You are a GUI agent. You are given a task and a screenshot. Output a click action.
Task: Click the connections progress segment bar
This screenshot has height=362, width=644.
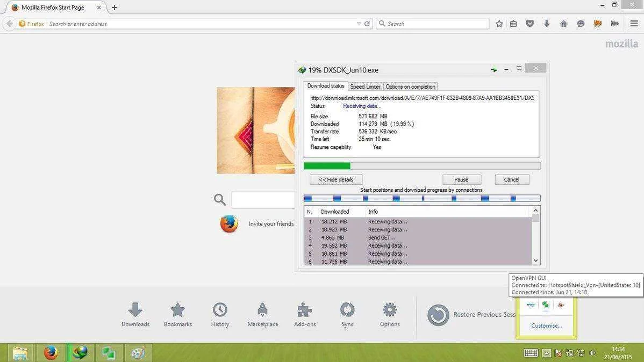422,198
